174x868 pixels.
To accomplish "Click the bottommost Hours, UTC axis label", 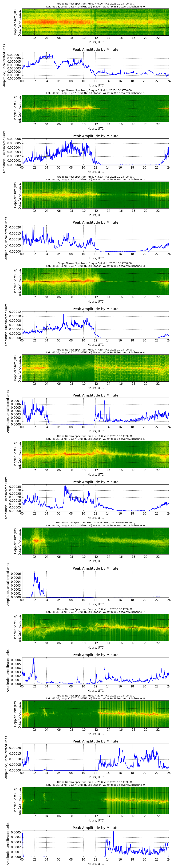I will (95, 864).
